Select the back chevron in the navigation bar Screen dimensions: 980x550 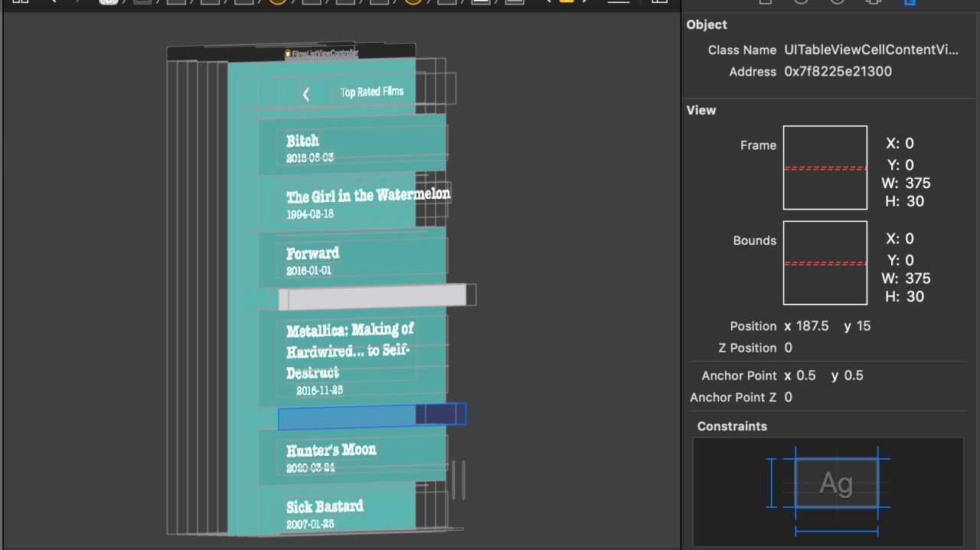pos(305,94)
